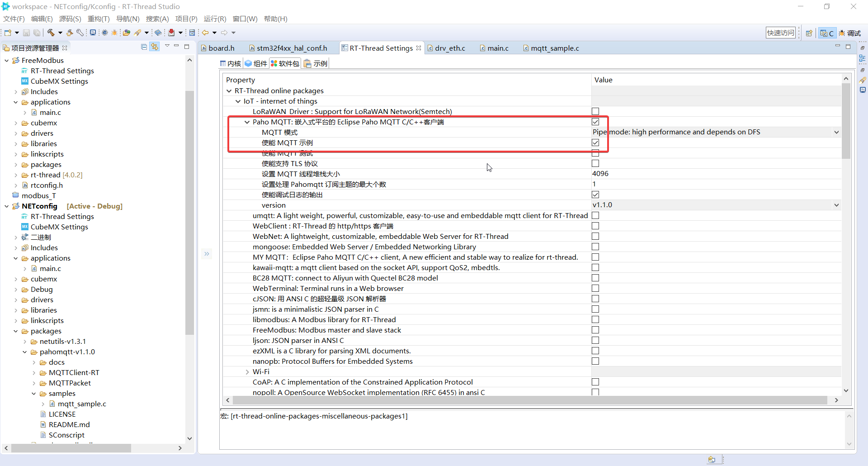Screen dimensions: 868x466
Task: Collapse RT-Thread online packages node
Action: tap(229, 91)
